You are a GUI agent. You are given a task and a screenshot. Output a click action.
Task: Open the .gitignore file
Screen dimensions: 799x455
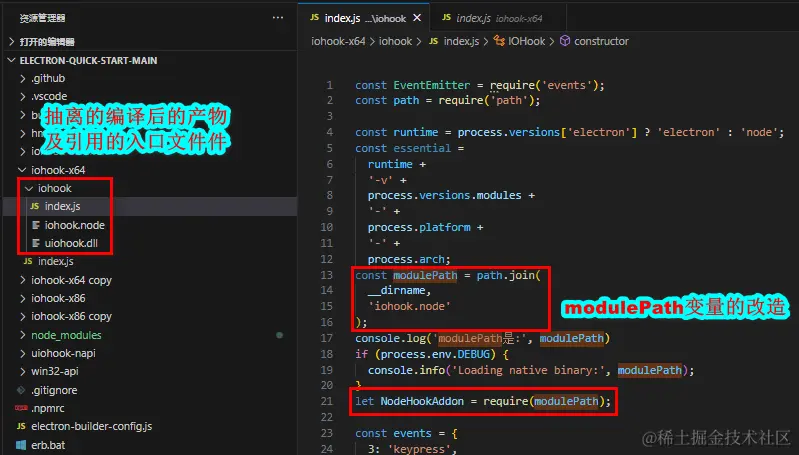(54, 390)
